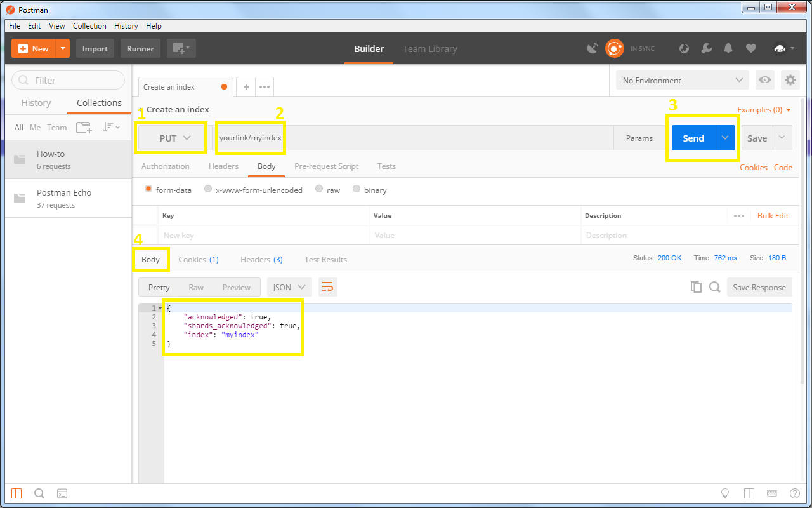Switch to the Team Library tab
This screenshot has width=812, height=508.
[430, 49]
